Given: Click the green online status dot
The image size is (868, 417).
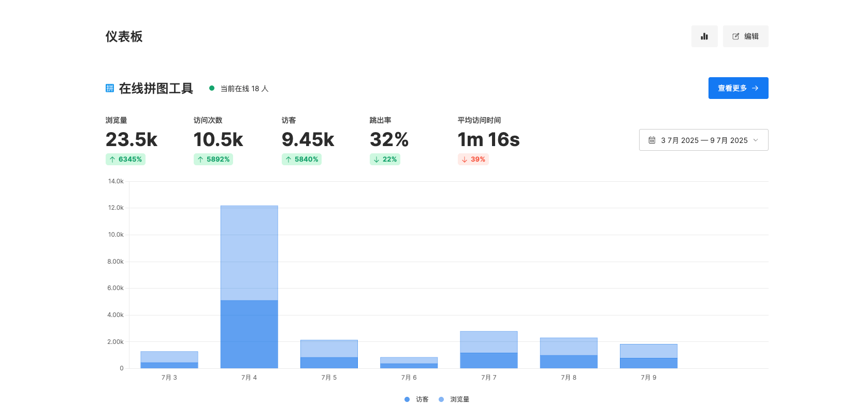Looking at the screenshot, I should pyautogui.click(x=212, y=88).
